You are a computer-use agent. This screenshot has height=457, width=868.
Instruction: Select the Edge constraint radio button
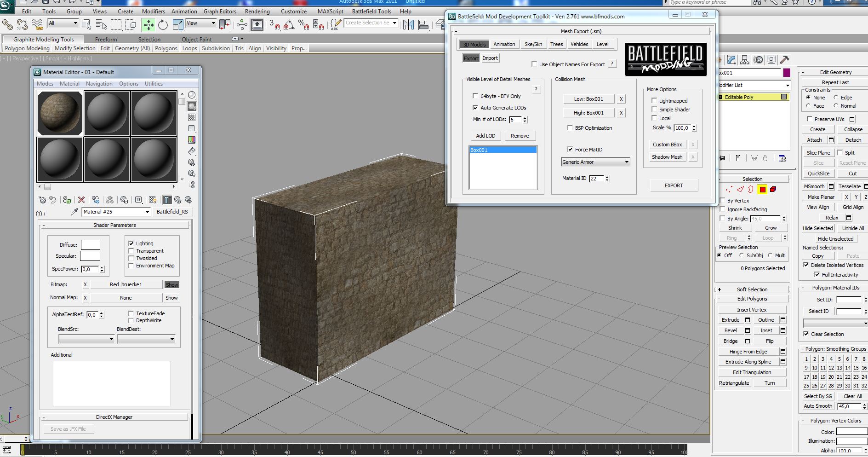[x=836, y=97]
